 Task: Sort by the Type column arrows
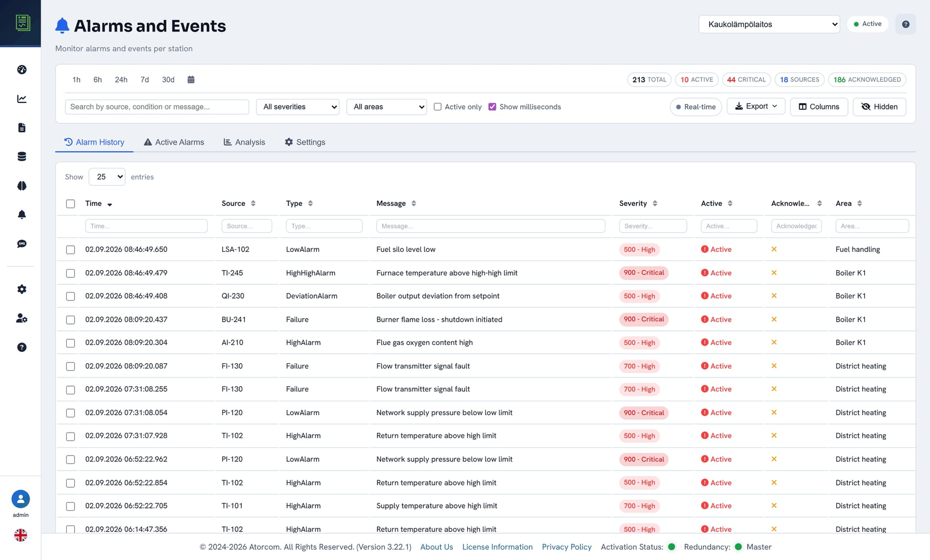tap(310, 203)
